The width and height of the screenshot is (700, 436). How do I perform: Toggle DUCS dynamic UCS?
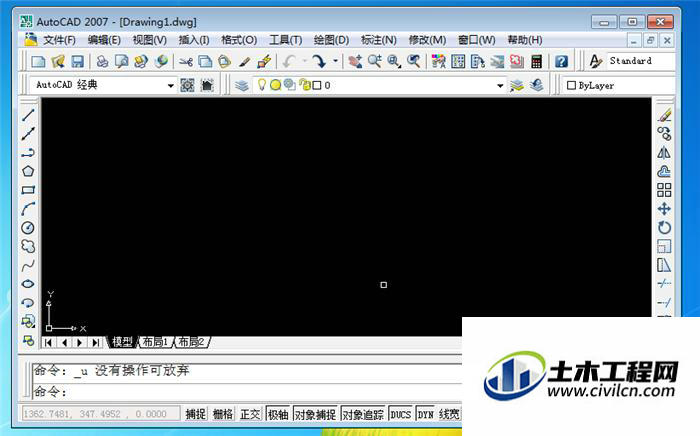[400, 414]
